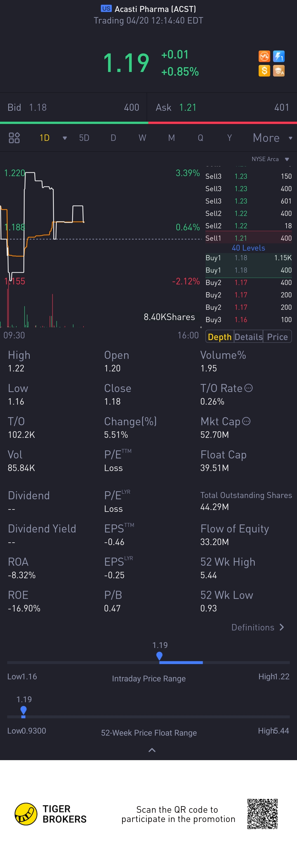Open the chart layout grid icon
This screenshot has width=297, height=868.
coord(14,138)
